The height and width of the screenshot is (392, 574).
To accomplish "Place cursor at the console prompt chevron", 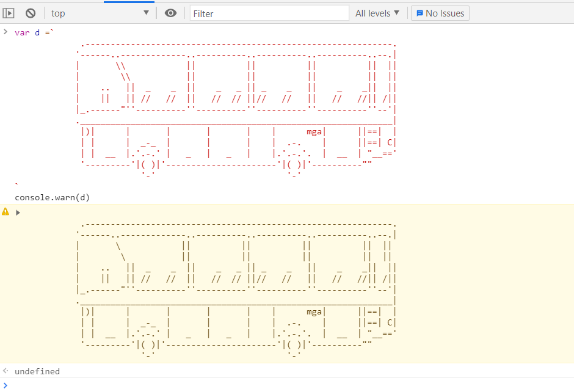I will point(5,385).
